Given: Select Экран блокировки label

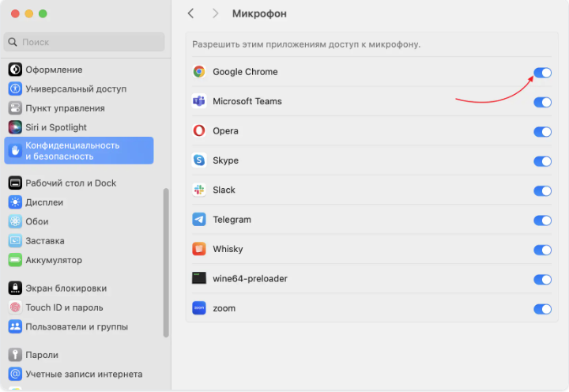Looking at the screenshot, I should click(66, 288).
